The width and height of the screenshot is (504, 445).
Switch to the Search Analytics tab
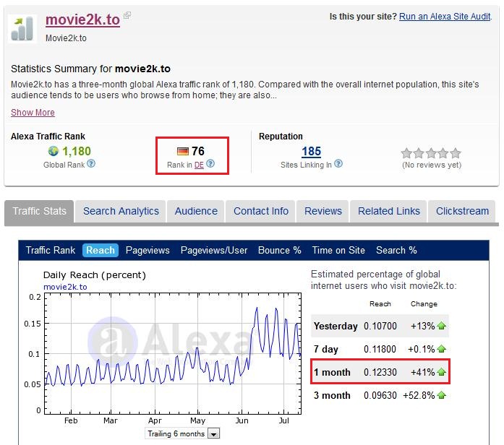(121, 211)
